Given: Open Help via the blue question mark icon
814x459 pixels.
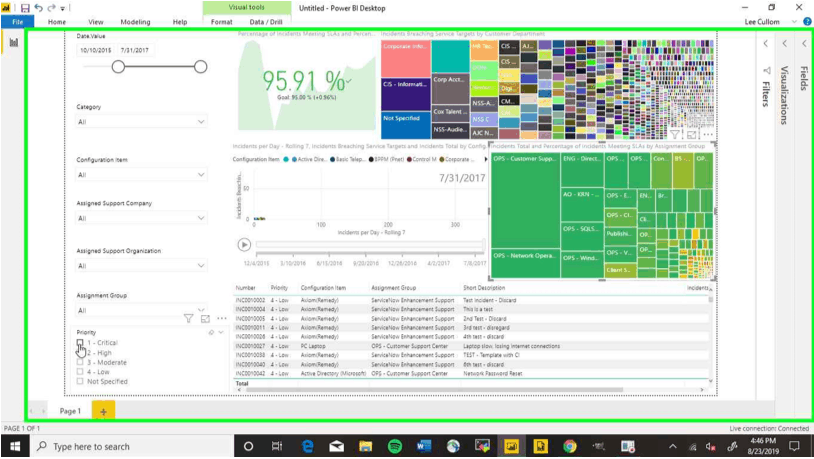Looking at the screenshot, I should coord(807,22).
